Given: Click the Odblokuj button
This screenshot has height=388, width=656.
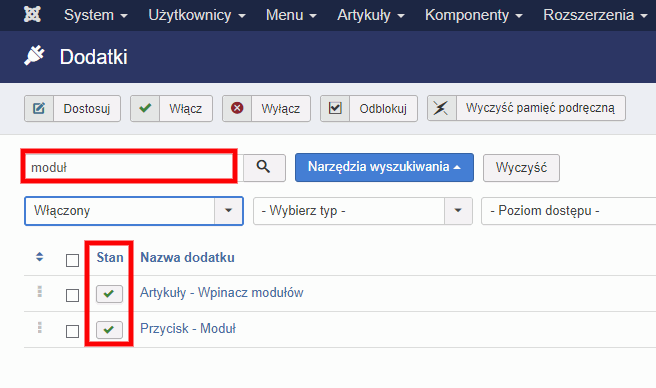Looking at the screenshot, I should tap(369, 108).
